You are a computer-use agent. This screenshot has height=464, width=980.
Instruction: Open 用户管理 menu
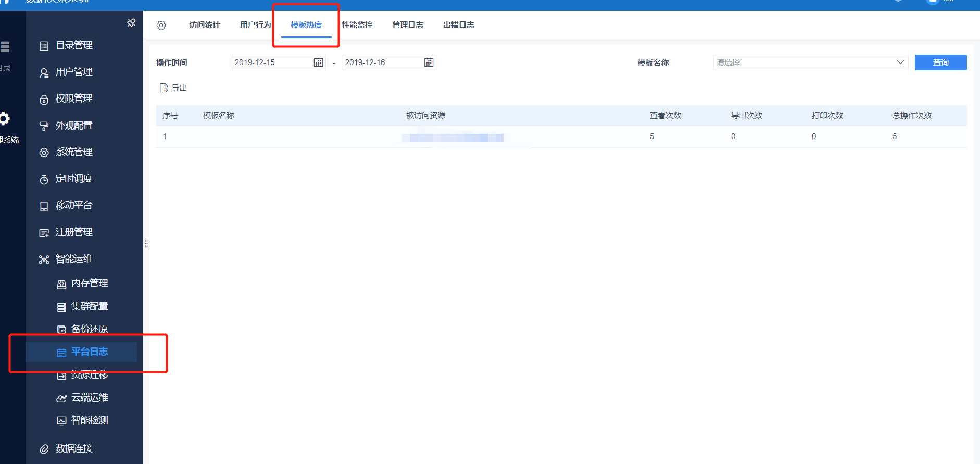tap(74, 72)
